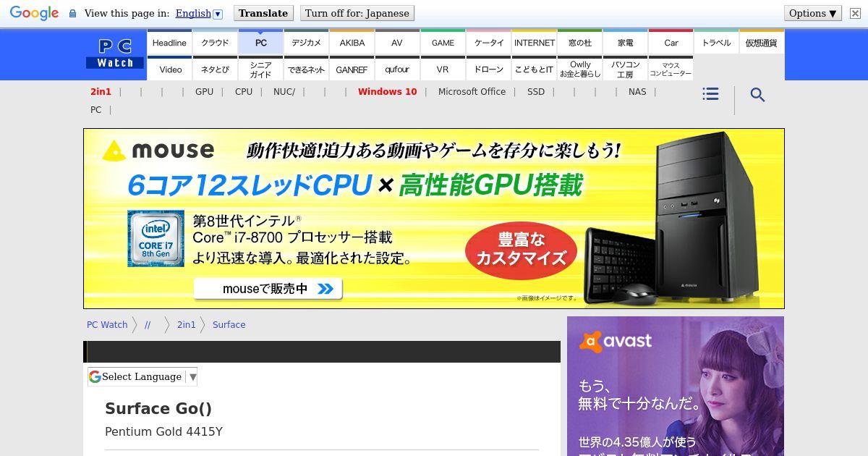
Task: Click the CPU topic link
Action: pos(244,91)
